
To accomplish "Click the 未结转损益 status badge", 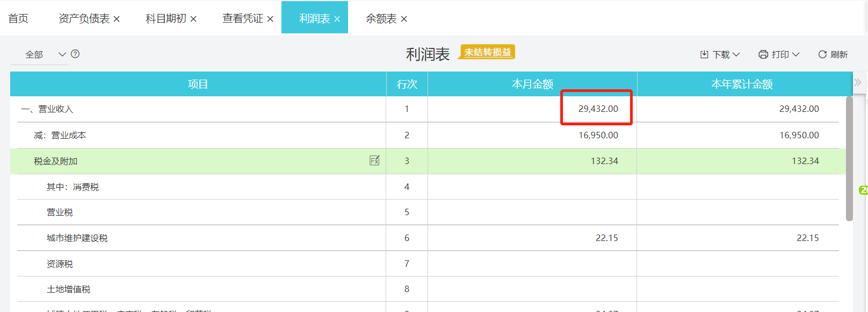I will click(487, 52).
